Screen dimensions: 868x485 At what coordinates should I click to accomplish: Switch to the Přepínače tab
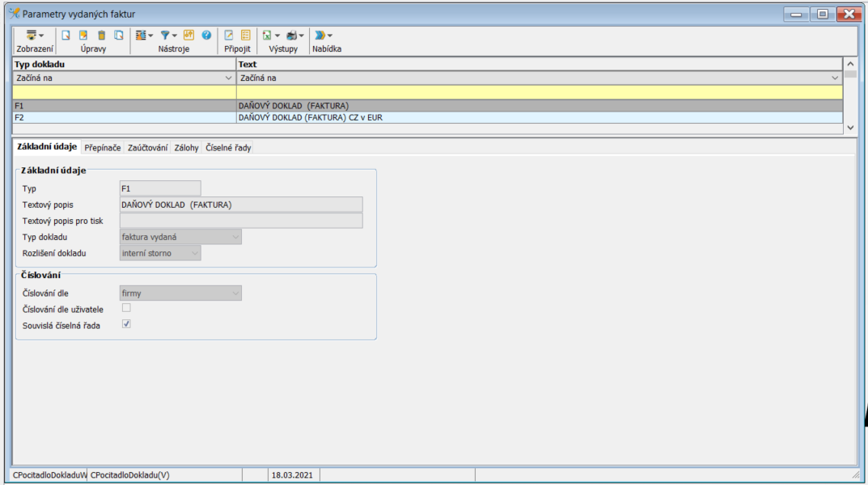[x=103, y=148]
